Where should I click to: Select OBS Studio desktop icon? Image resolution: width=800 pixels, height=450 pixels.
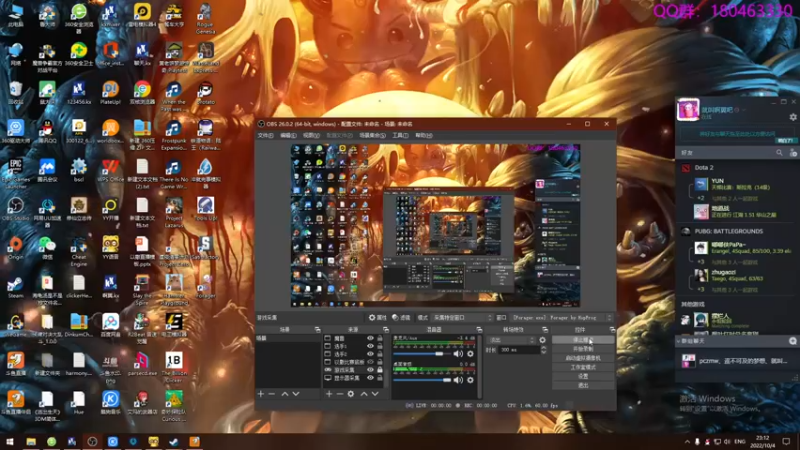(x=15, y=209)
